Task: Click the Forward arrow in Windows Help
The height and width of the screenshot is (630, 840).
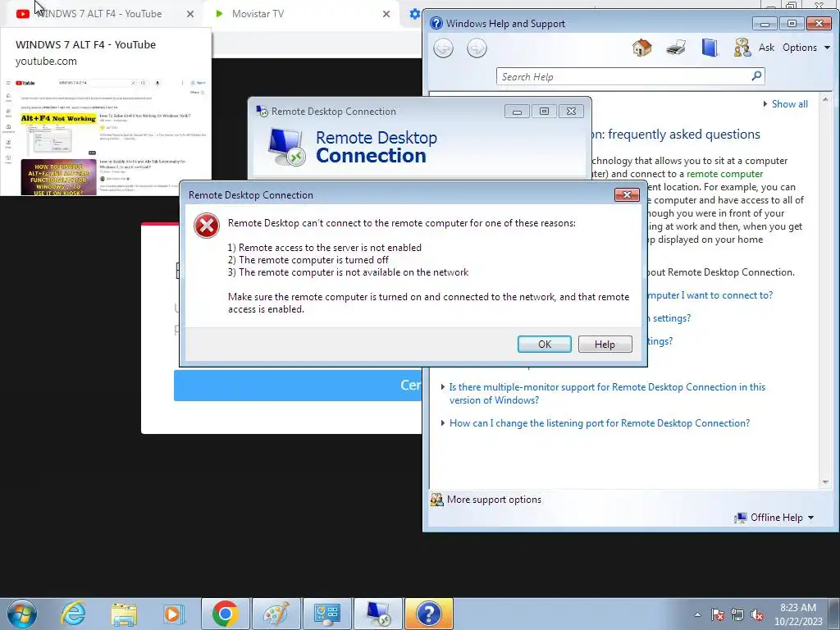Action: (x=477, y=48)
